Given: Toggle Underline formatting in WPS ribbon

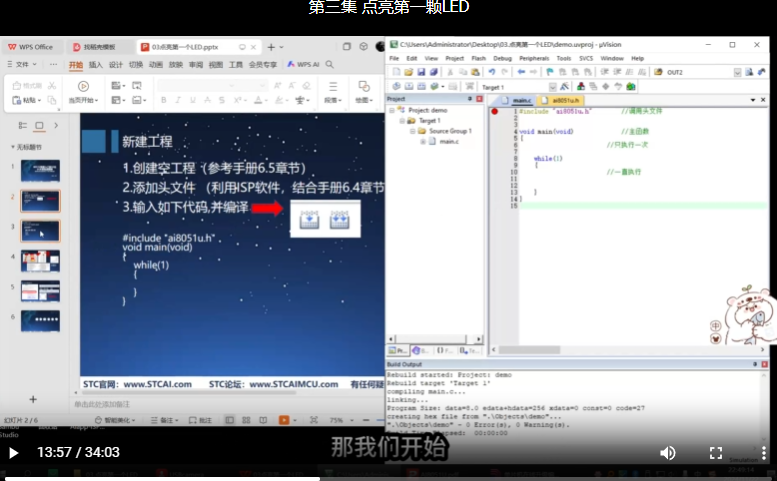Looking at the screenshot, I should tap(193, 100).
